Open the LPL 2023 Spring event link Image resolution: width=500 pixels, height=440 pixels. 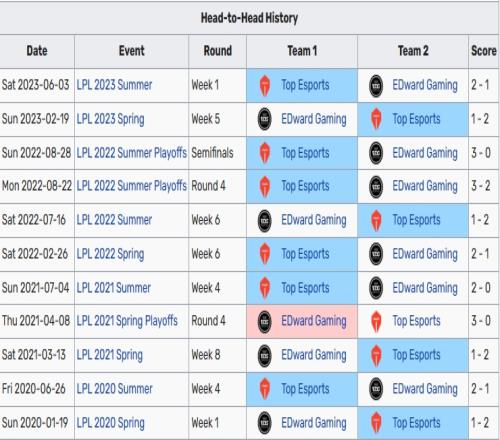pos(110,119)
